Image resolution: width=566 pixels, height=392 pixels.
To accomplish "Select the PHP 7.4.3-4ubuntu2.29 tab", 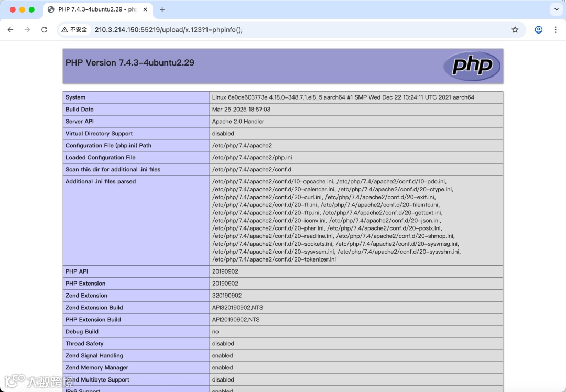I will pyautogui.click(x=97, y=9).
